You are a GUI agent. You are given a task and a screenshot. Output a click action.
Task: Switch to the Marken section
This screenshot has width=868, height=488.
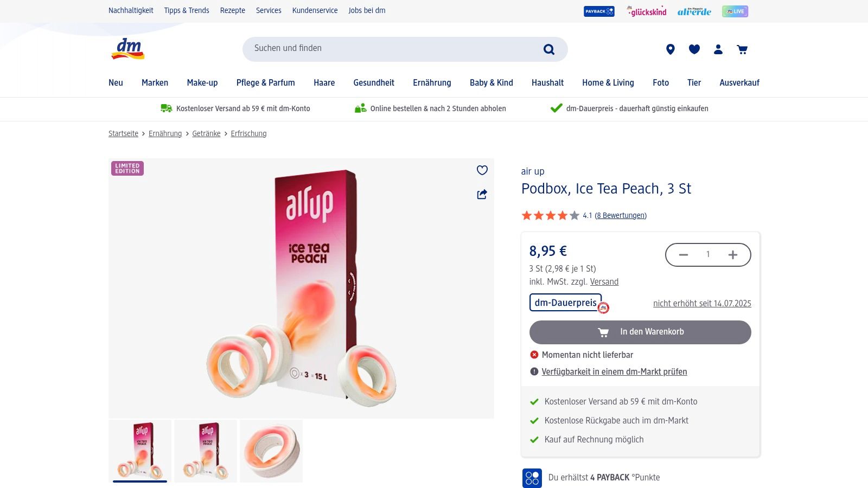point(155,82)
